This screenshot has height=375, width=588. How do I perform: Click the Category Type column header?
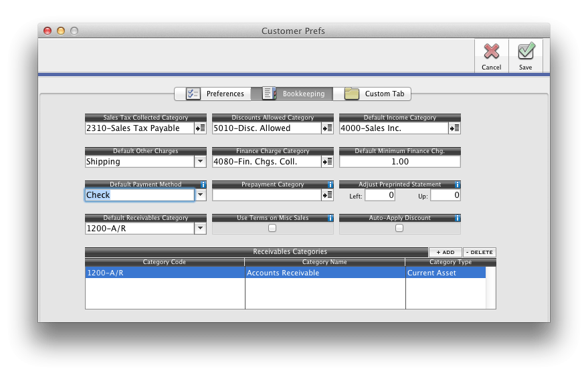(451, 262)
